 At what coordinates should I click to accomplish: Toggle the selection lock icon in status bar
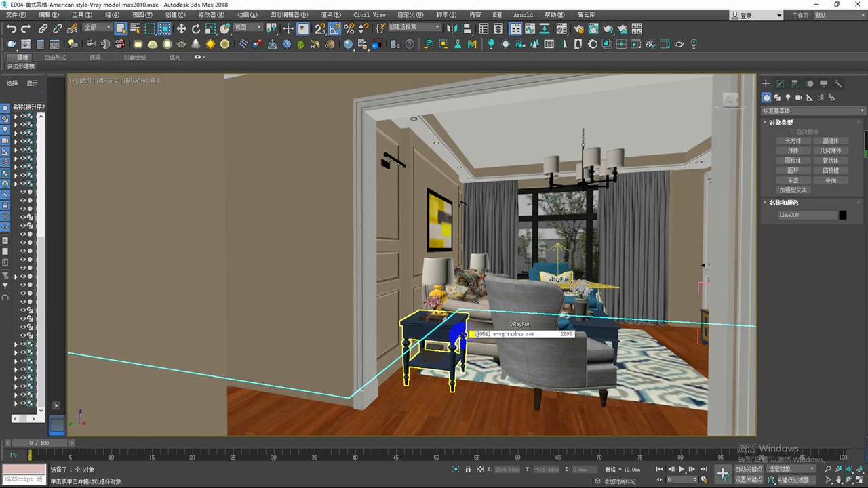(468, 469)
